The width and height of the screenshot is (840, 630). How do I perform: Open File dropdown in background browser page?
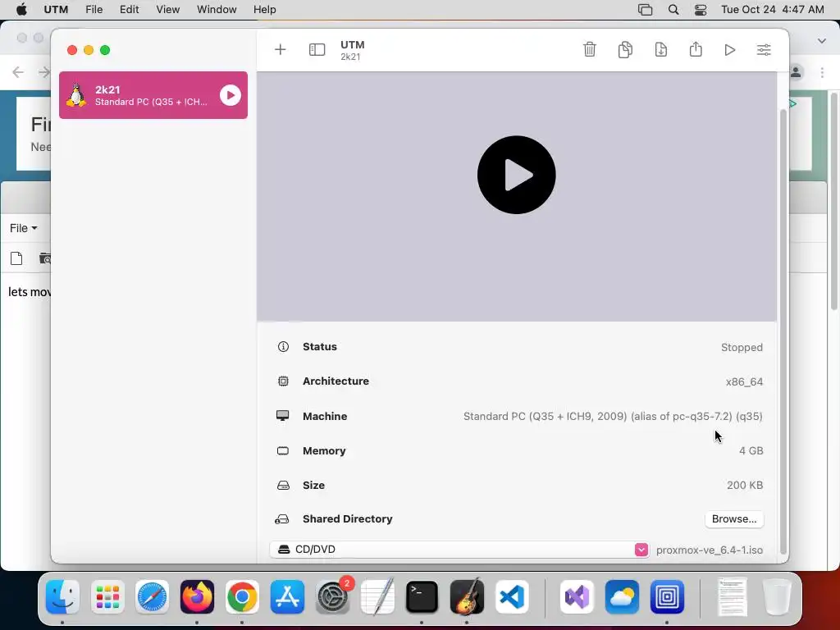click(x=24, y=228)
